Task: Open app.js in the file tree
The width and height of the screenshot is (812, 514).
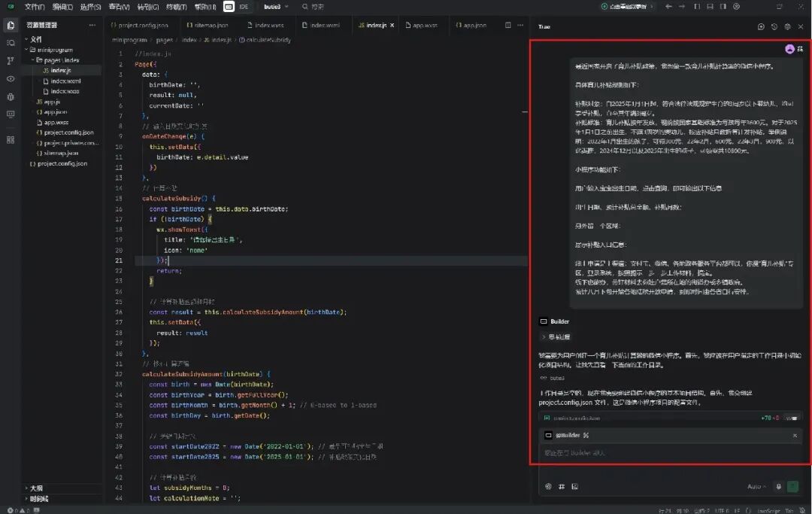Action: pos(52,102)
